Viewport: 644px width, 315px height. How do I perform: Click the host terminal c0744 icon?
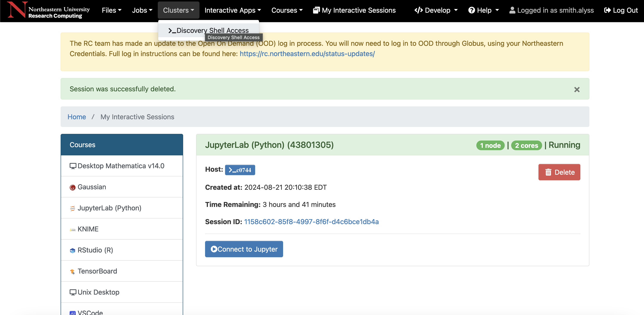(240, 170)
